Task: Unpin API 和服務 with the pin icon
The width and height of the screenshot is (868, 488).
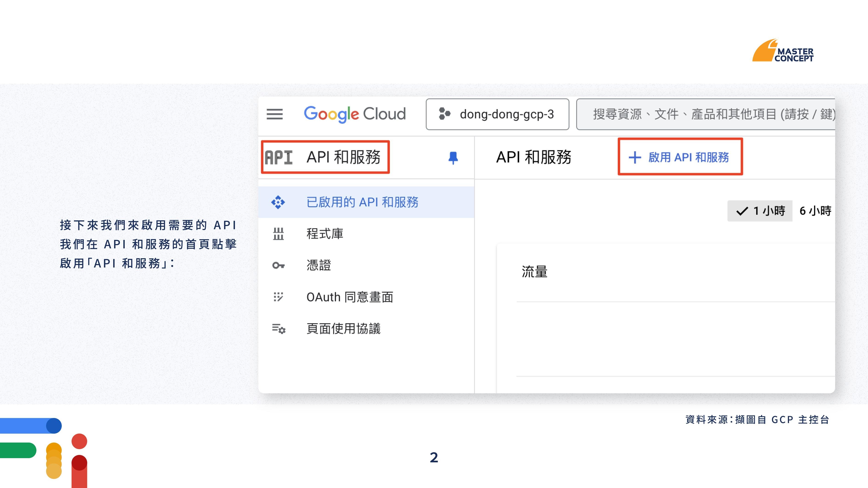Action: coord(453,158)
